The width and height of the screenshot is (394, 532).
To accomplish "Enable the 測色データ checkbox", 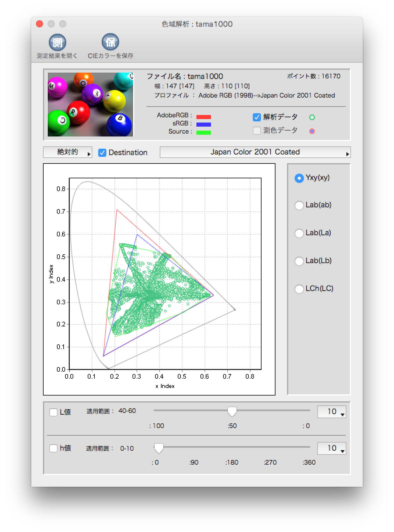I will tap(257, 131).
